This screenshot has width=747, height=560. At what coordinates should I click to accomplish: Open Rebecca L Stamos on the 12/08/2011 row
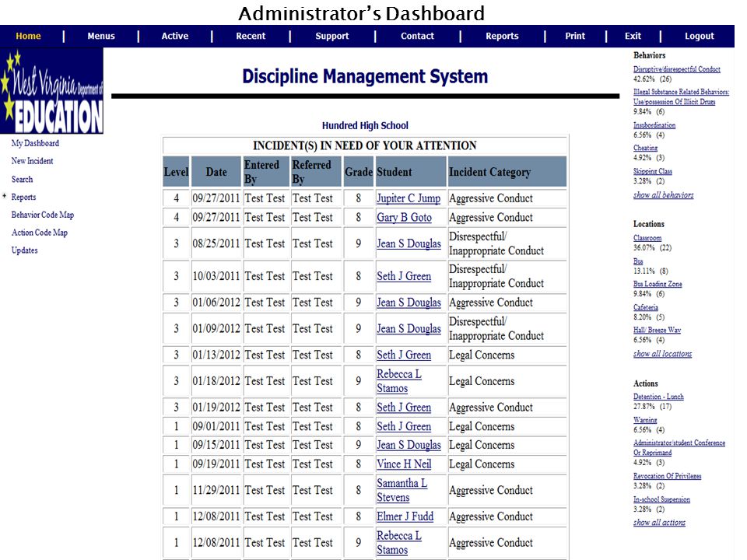coord(399,543)
